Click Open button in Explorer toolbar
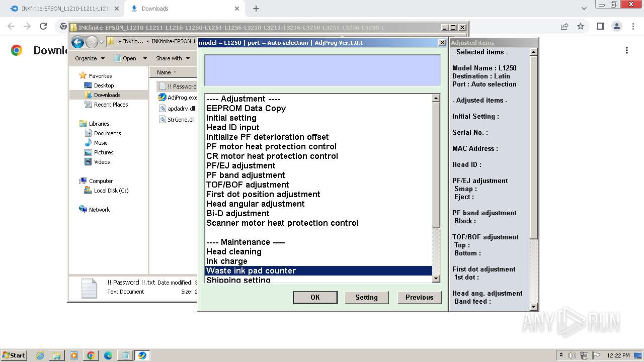 [x=126, y=58]
